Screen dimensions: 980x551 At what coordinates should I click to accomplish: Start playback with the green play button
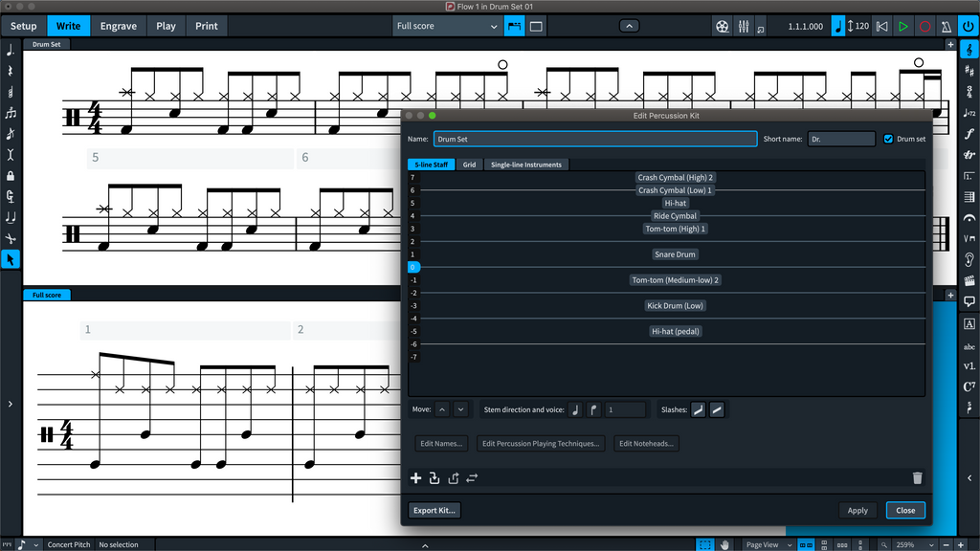click(x=903, y=26)
